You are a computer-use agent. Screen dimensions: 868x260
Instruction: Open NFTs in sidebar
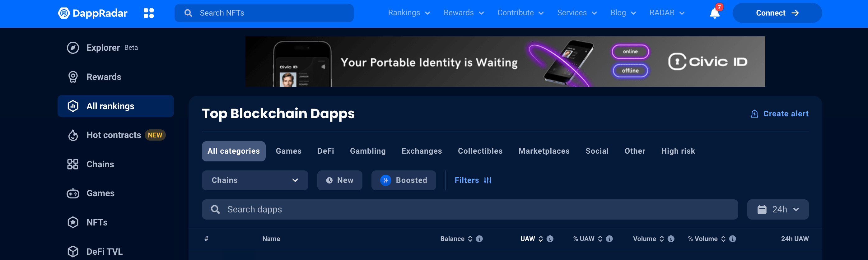click(115, 222)
